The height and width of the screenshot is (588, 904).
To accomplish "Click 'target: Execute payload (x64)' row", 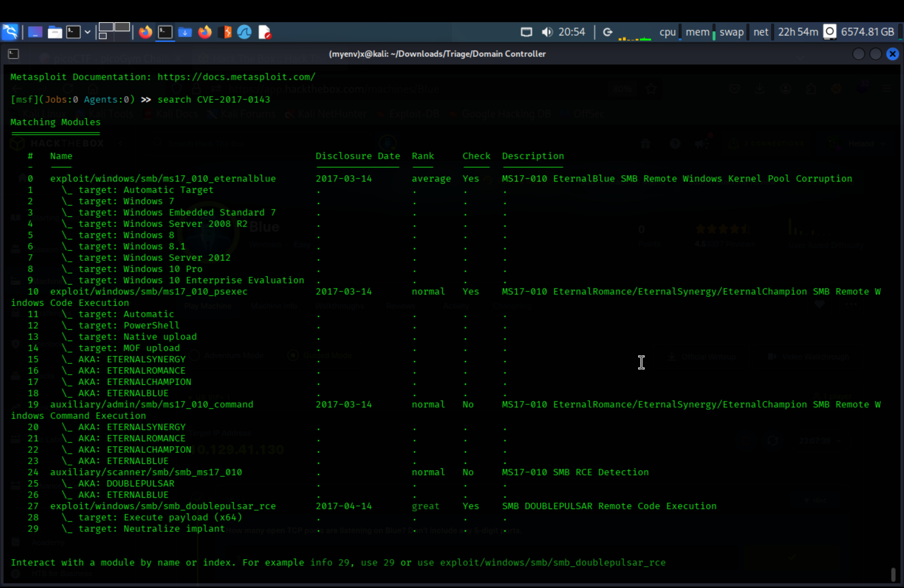I will pyautogui.click(x=160, y=517).
